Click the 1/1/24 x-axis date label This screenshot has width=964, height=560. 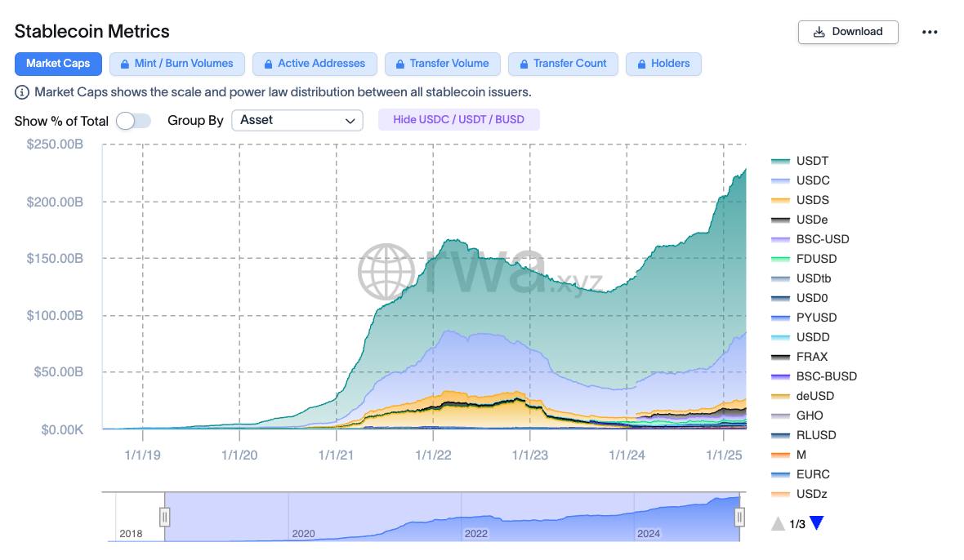[627, 456]
